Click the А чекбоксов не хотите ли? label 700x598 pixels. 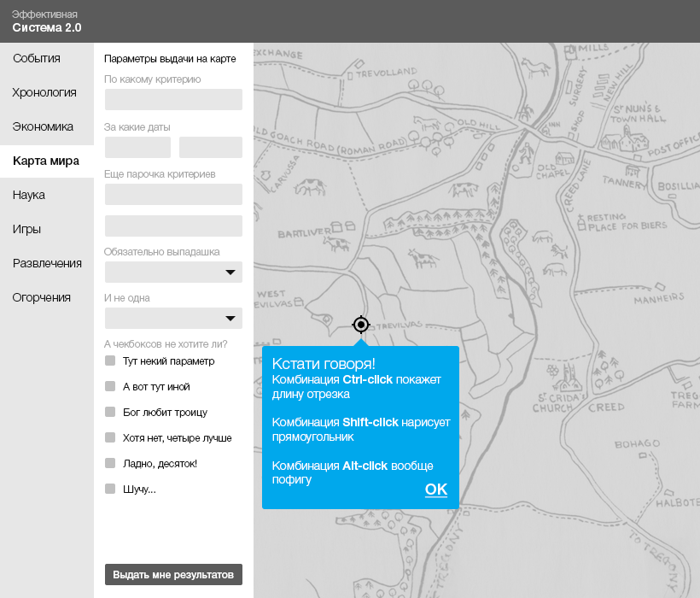166,344
